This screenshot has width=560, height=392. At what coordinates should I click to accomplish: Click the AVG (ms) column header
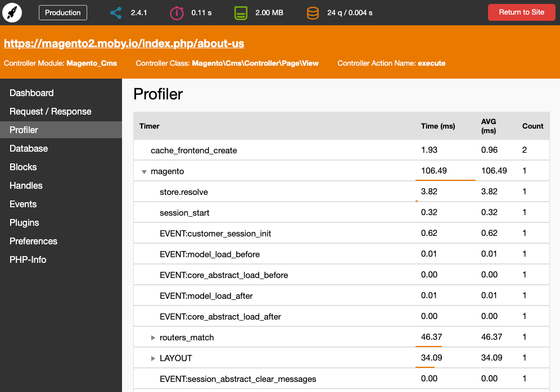(489, 126)
